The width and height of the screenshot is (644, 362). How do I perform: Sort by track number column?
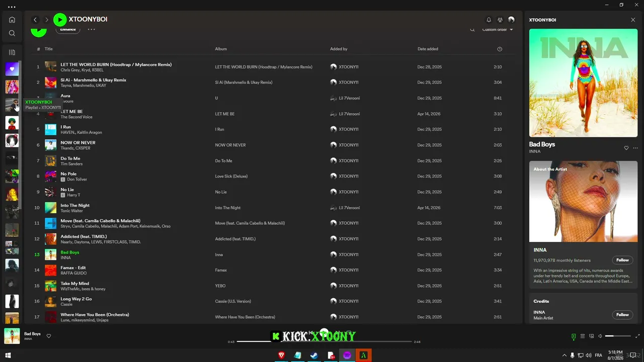pos(38,49)
